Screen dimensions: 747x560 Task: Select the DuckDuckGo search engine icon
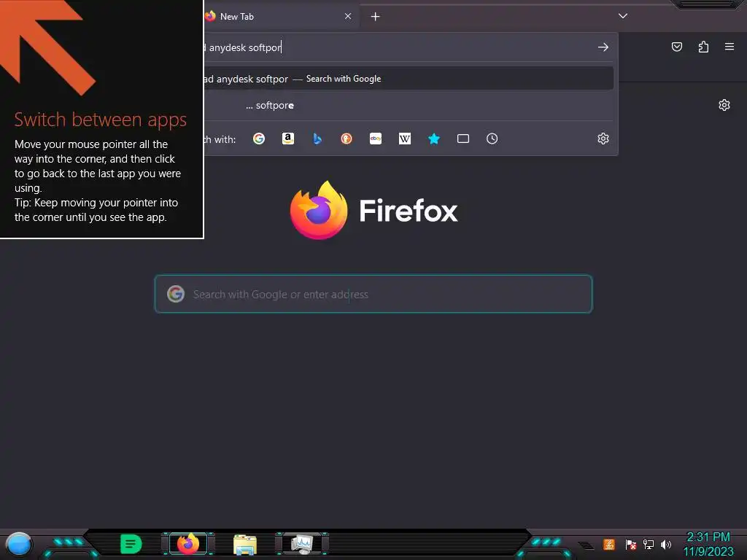pos(347,139)
